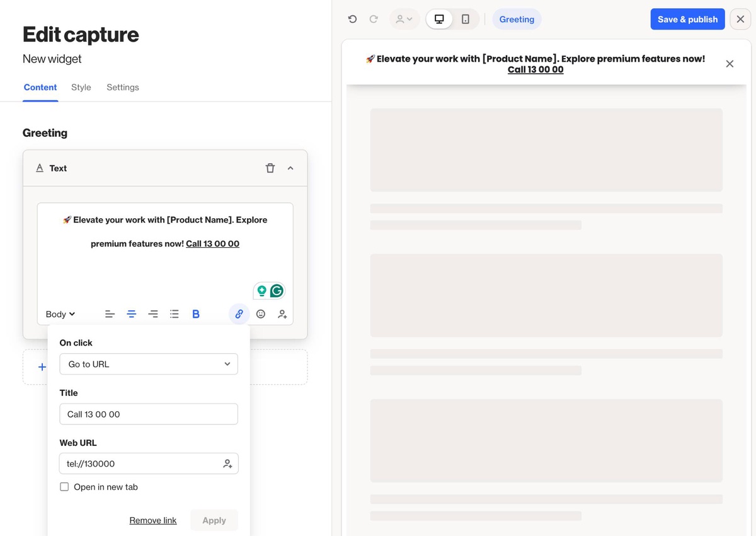This screenshot has height=536, width=756.
Task: Undo the last change
Action: 352,19
